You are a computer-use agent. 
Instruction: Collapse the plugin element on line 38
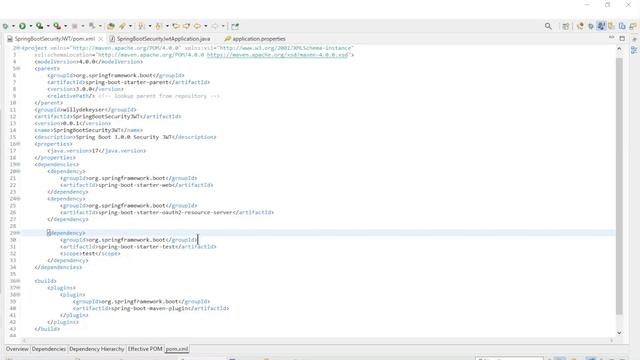point(19,294)
